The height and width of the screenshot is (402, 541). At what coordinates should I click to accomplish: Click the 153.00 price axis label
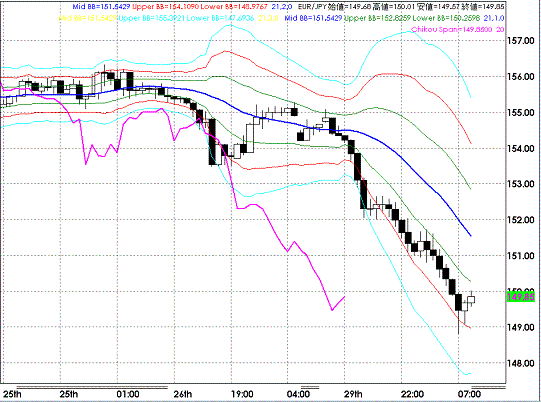(x=521, y=184)
